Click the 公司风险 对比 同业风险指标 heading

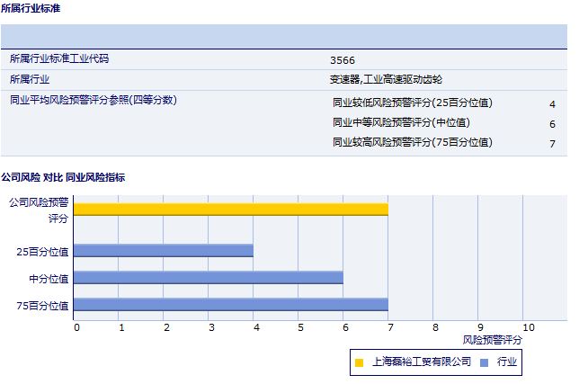coord(63,177)
